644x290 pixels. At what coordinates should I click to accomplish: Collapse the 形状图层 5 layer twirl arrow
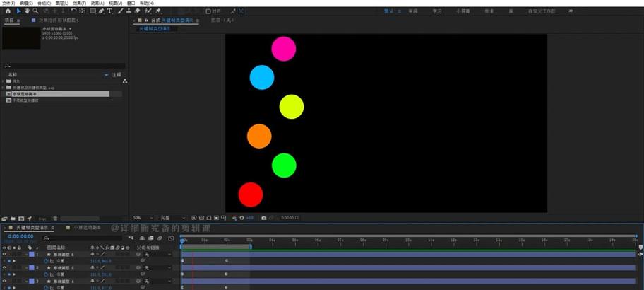[x=27, y=268]
